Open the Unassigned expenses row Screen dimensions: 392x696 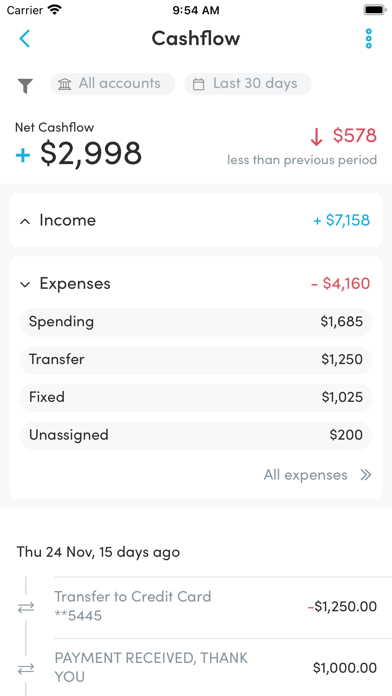pos(196,435)
